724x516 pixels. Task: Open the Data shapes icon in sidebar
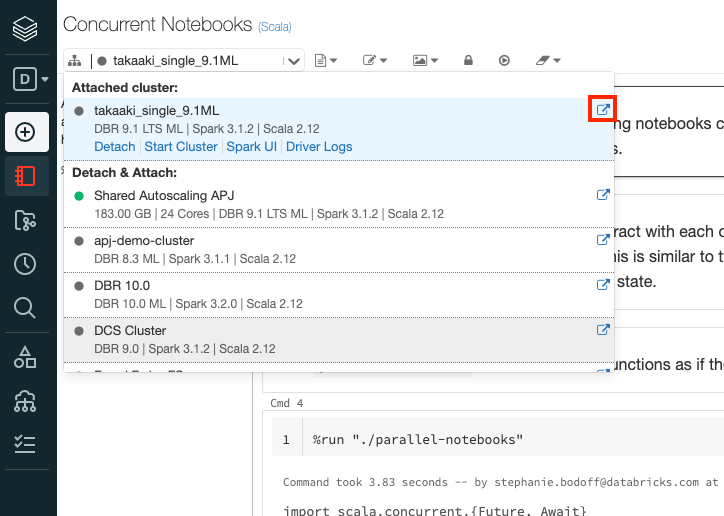[x=25, y=357]
